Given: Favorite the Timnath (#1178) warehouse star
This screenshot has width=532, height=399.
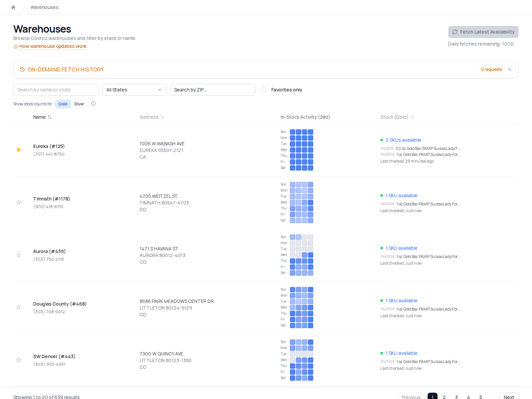Looking at the screenshot, I should click(x=19, y=202).
